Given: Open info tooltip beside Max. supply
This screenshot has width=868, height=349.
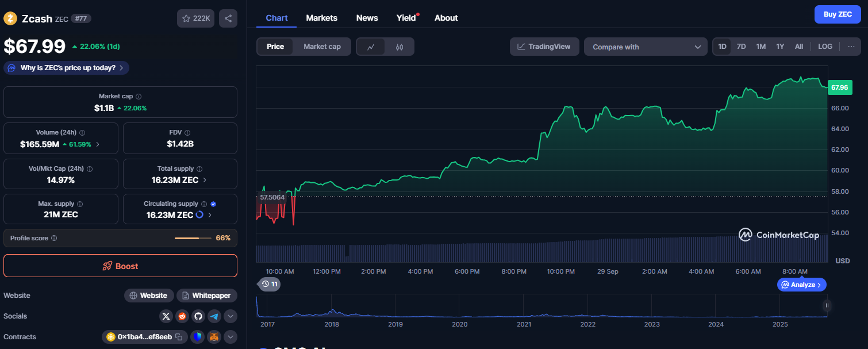Looking at the screenshot, I should coord(80,204).
